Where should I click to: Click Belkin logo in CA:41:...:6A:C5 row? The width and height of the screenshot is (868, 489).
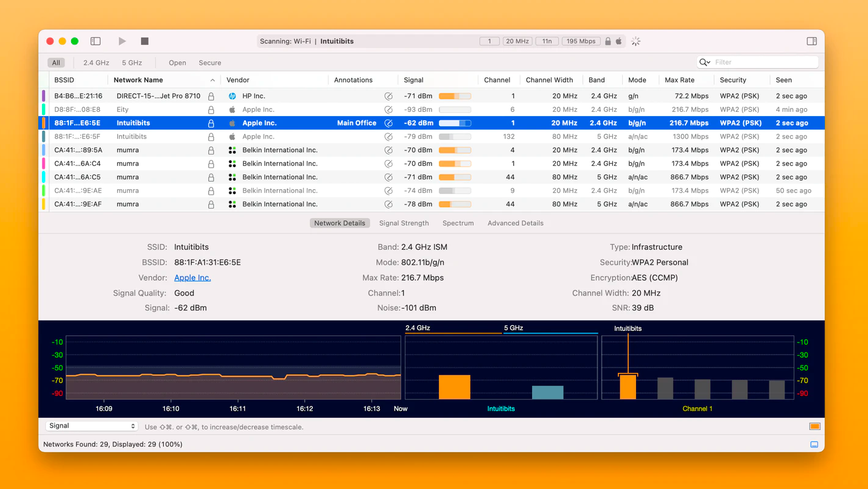232,177
